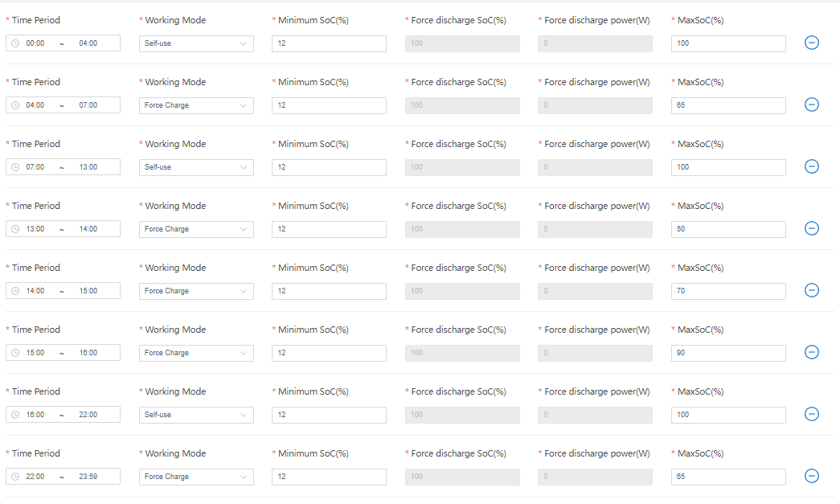Remove the 16:00 ~ 22:00 time period row
Screen dimensions: 840x504
812,414
